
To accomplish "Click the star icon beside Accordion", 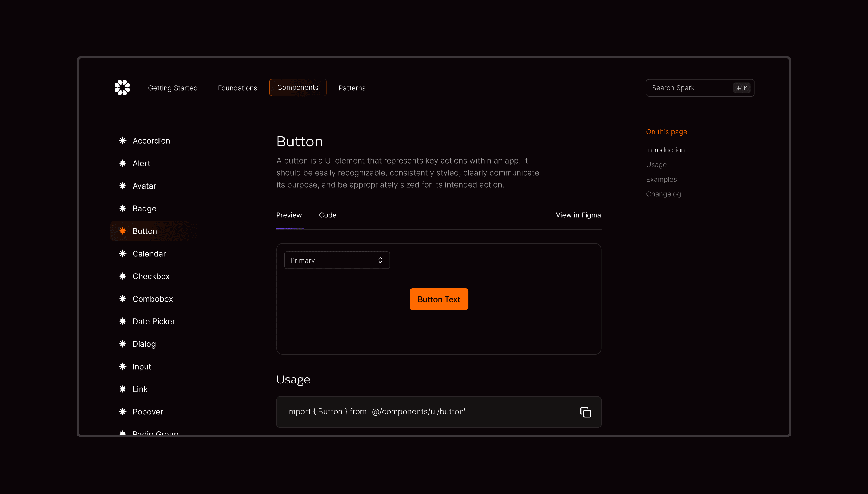I will pyautogui.click(x=123, y=140).
